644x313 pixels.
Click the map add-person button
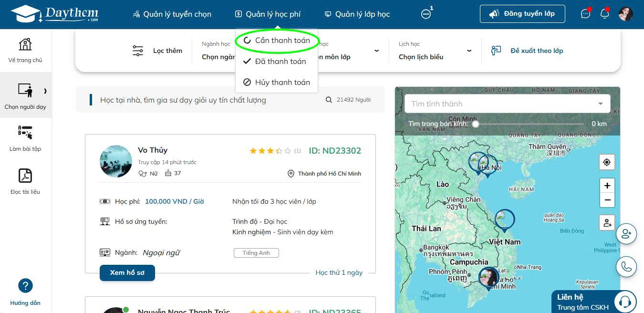point(607,222)
